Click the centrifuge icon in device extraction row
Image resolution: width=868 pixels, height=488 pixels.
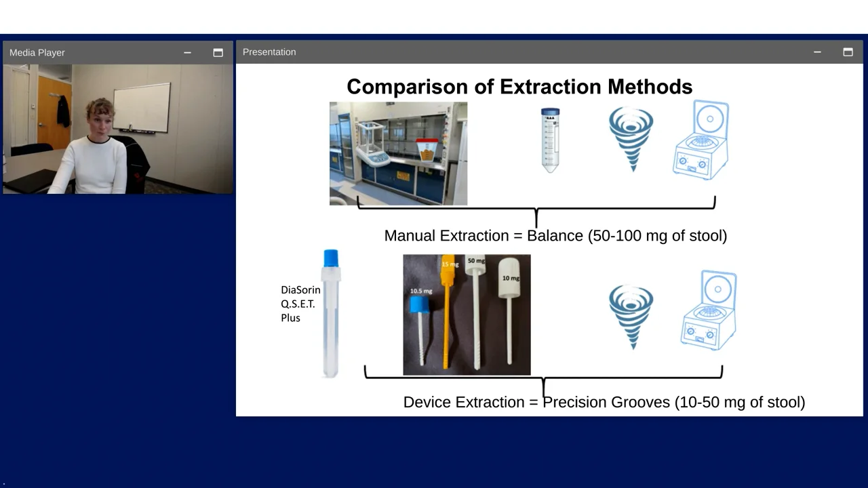click(709, 310)
